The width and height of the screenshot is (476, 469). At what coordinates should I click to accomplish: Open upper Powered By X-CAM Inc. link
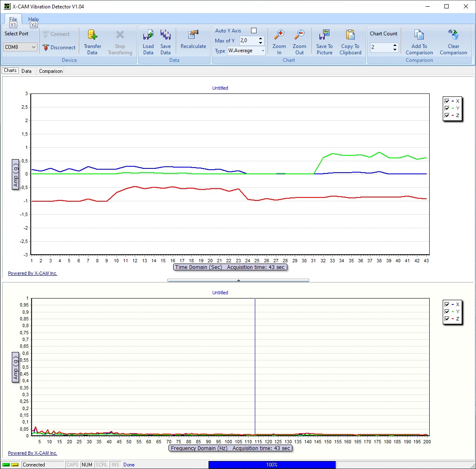(x=32, y=273)
